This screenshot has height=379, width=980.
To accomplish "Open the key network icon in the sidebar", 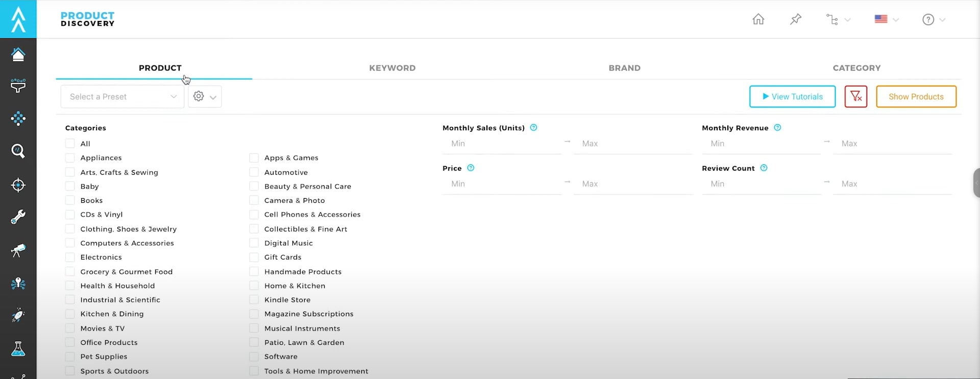I will pos(18,283).
